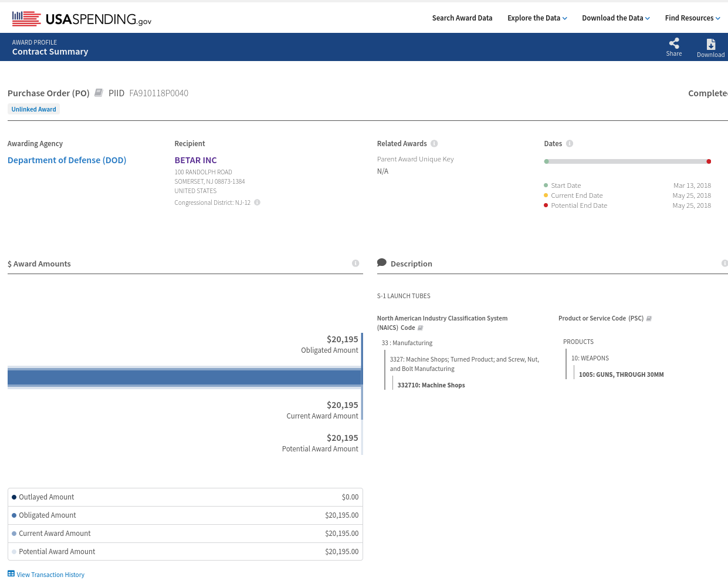Expand the Find Resources dropdown
Screen dimensions: 728x587
693,18
